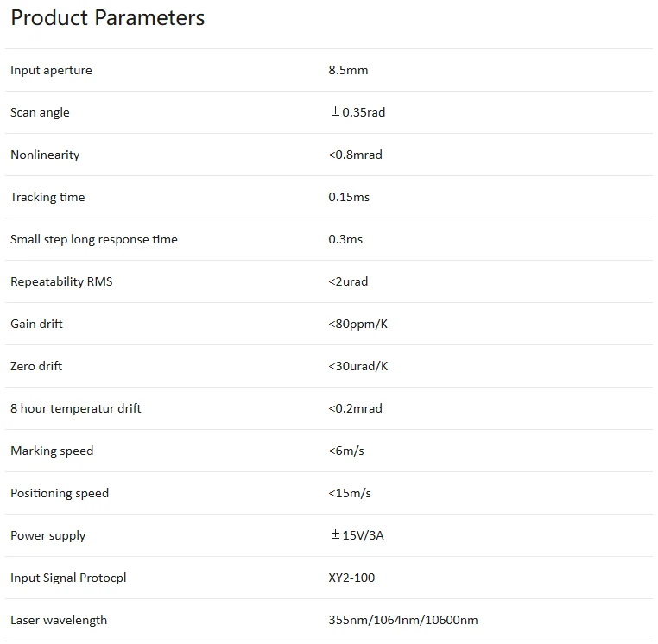This screenshot has width=658, height=644.
Task: Click the Input aperture label
Action: [x=51, y=70]
